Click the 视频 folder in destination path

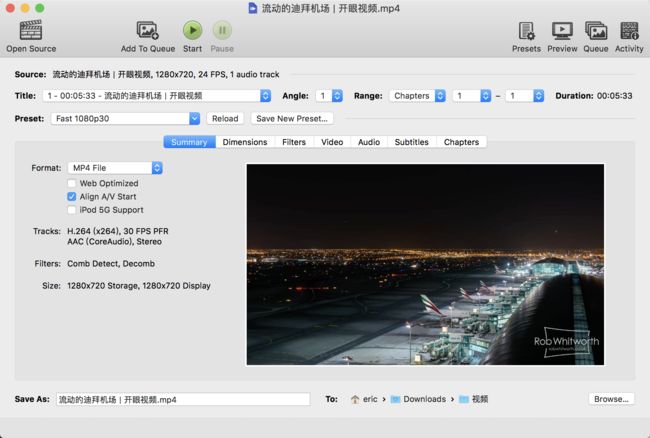pyautogui.click(x=473, y=399)
